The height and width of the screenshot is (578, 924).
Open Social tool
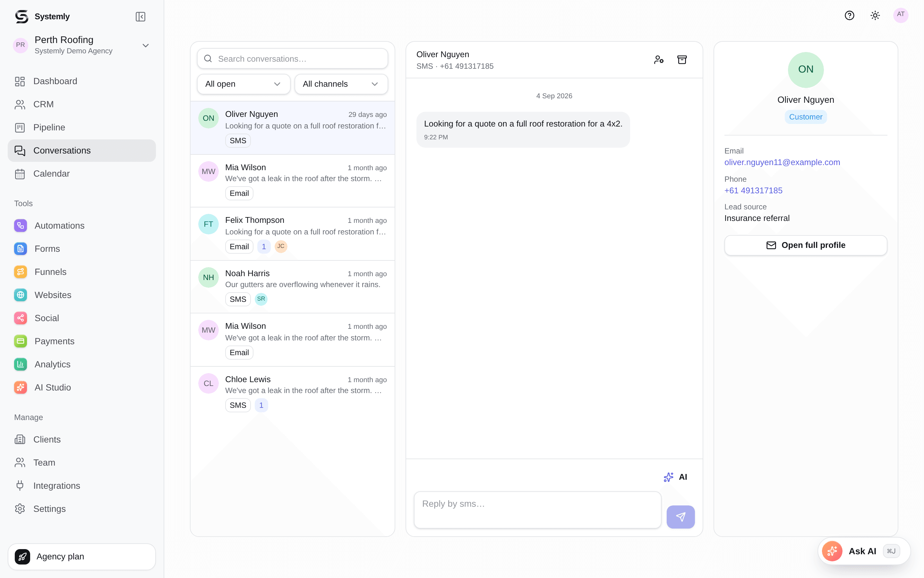pyautogui.click(x=82, y=318)
